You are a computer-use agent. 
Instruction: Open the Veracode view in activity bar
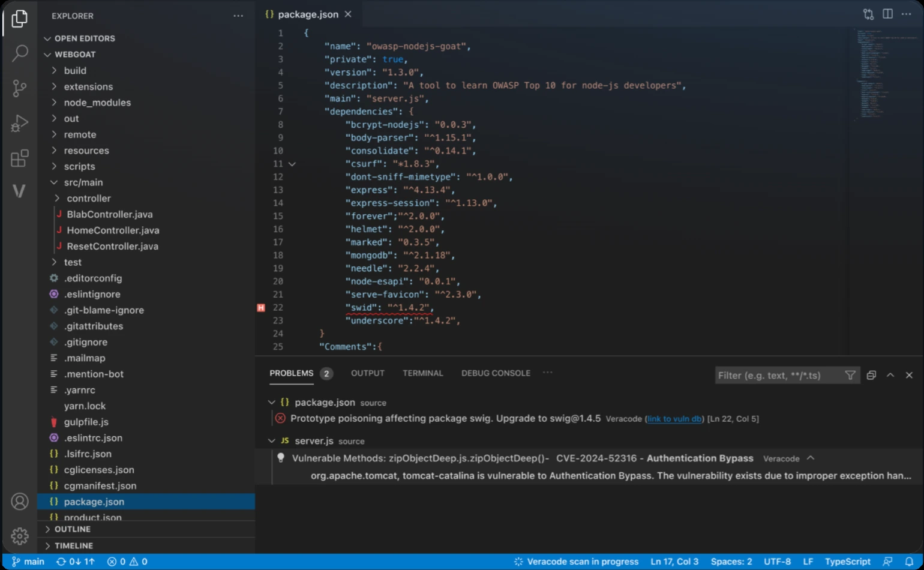point(19,191)
